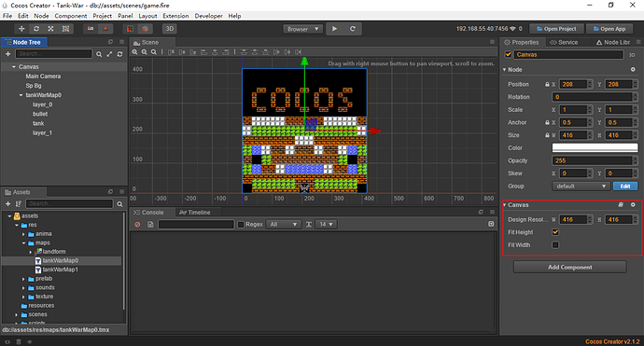The width and height of the screenshot is (644, 346).
Task: Clear the Console log
Action: coord(137,225)
